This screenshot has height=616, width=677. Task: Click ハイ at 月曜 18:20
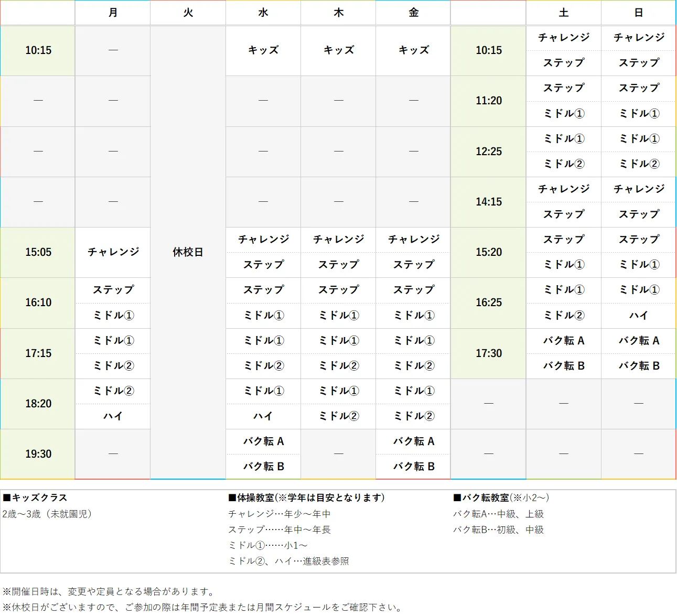click(113, 416)
